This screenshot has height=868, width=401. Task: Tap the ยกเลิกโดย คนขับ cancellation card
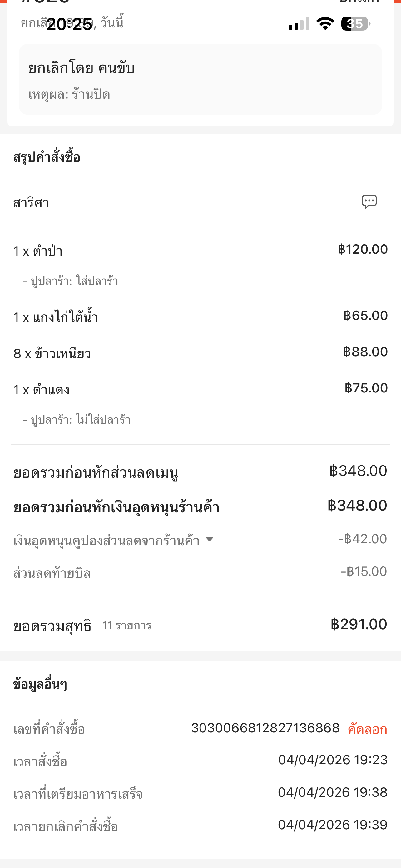coord(200,80)
